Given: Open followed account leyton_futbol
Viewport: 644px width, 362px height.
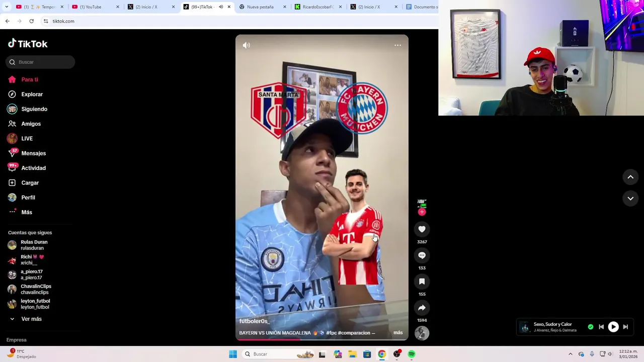Looking at the screenshot, I should pyautogui.click(x=29, y=304).
